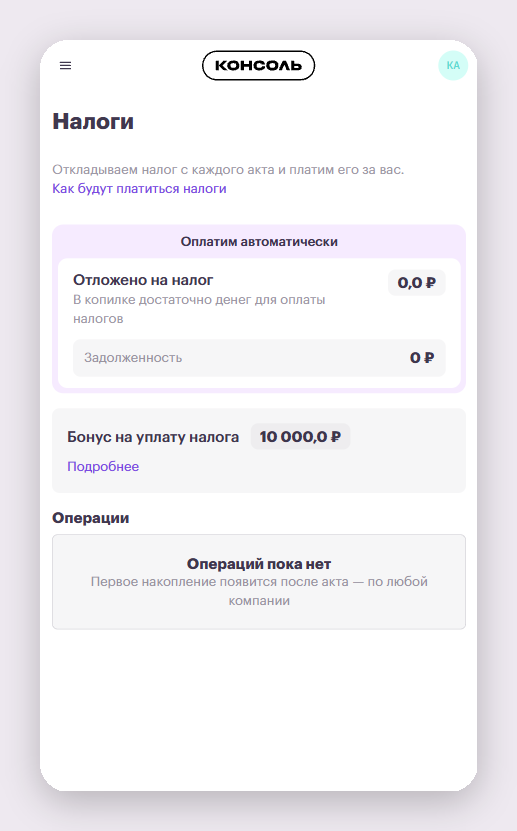Image resolution: width=517 pixels, height=831 pixels.
Task: Click the 0 ₽ debt value
Action: click(x=422, y=358)
